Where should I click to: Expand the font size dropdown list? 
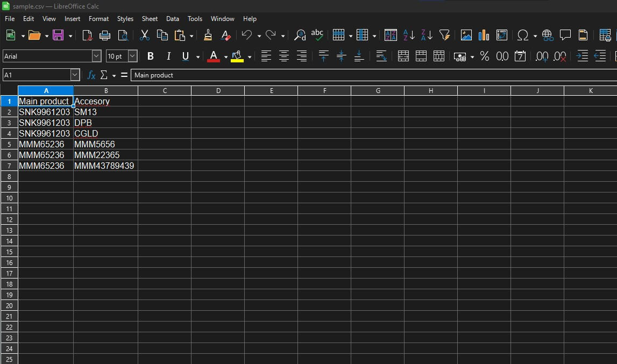click(132, 56)
